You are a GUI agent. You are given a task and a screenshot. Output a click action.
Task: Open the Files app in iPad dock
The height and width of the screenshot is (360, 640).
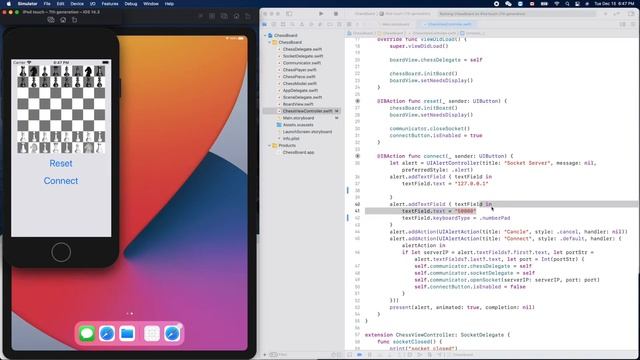tap(127, 333)
